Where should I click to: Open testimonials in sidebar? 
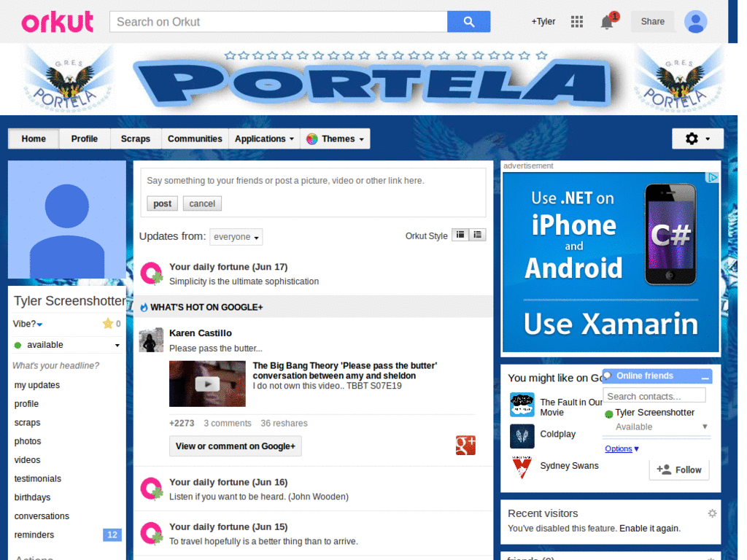pyautogui.click(x=38, y=478)
